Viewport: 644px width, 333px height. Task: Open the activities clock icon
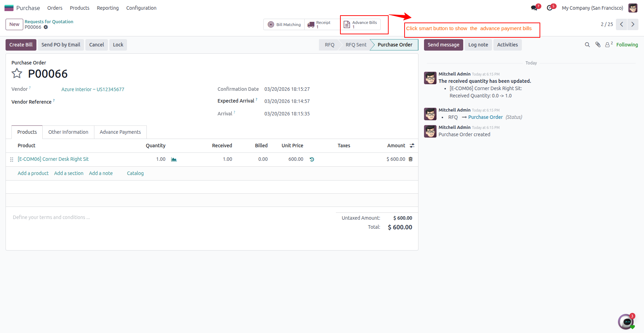coord(550,8)
